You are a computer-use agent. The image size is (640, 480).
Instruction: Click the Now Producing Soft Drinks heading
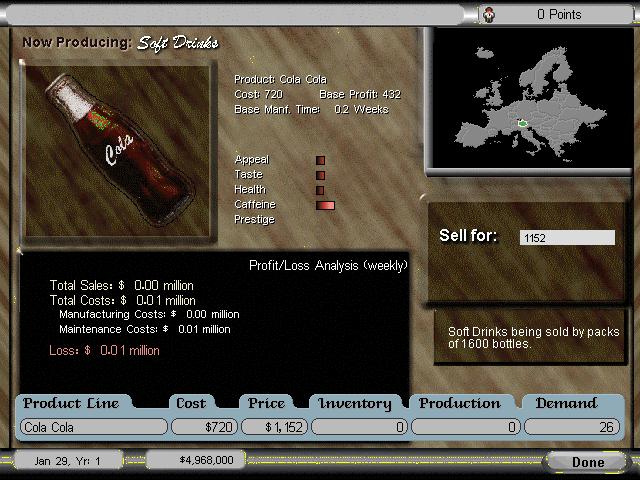(120, 42)
